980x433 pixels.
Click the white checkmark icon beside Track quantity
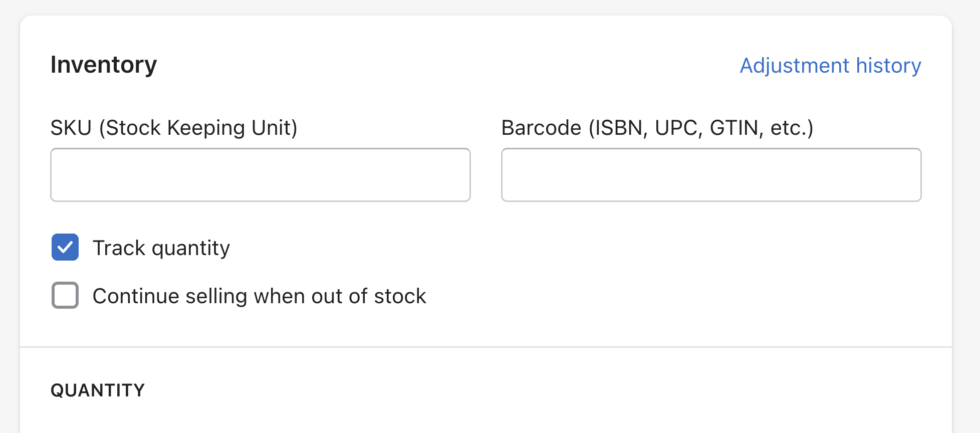[x=65, y=247]
